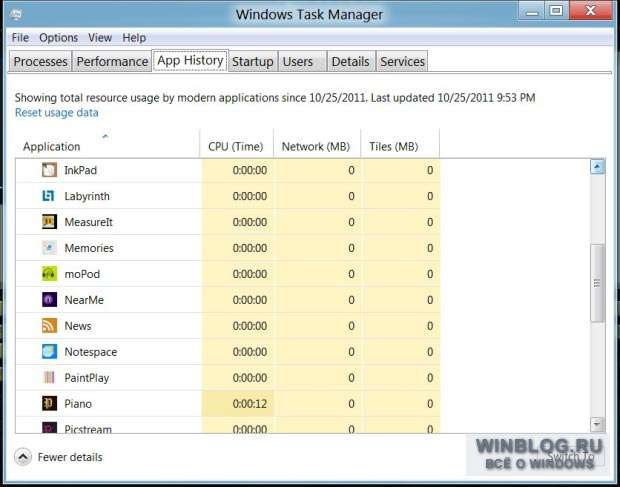The image size is (620, 487).
Task: Switch to the Users tab
Action: click(302, 61)
